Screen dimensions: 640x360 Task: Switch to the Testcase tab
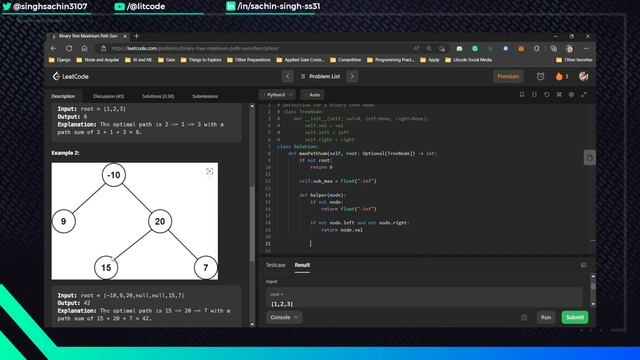coord(276,265)
